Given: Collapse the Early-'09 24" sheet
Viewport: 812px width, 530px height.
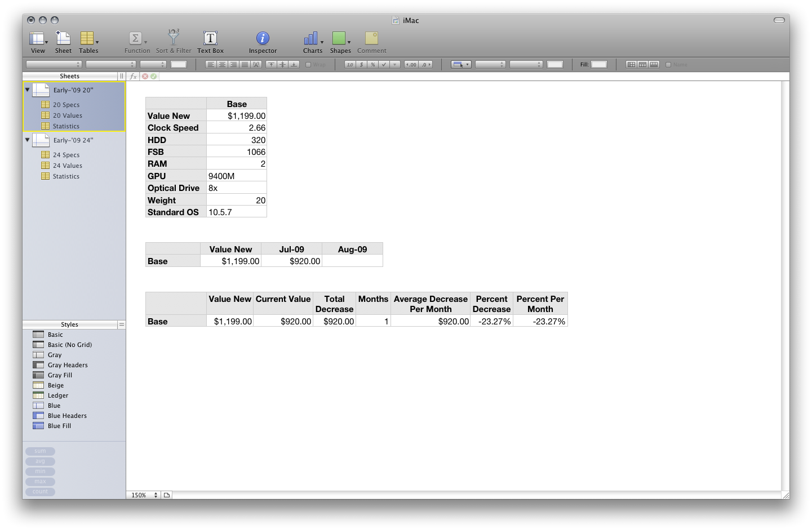Looking at the screenshot, I should (x=27, y=140).
